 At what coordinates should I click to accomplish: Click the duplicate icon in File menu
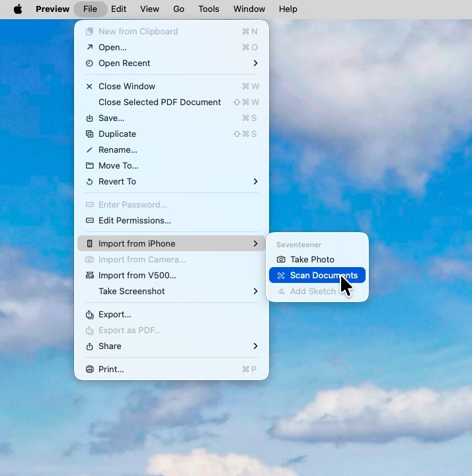[90, 134]
